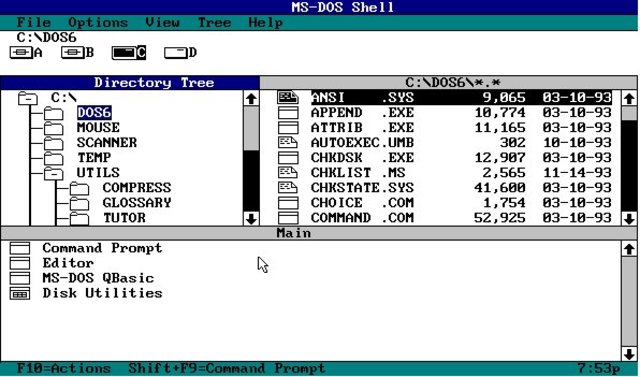Click the Directory Tree scrollbar thumb
The image size is (640, 377).
click(251, 128)
